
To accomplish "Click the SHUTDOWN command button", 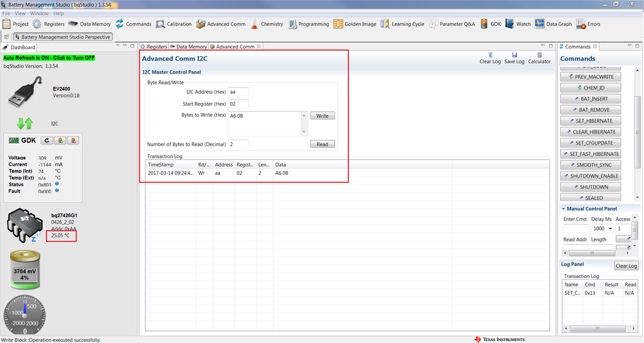I will click(591, 187).
